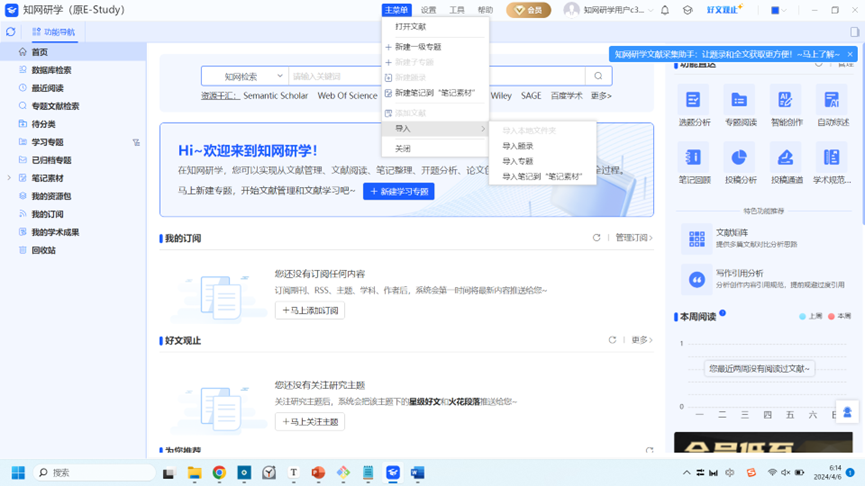Viewport: 865px width, 486px height.
Task: Open 帮助 menu
Action: 485,10
